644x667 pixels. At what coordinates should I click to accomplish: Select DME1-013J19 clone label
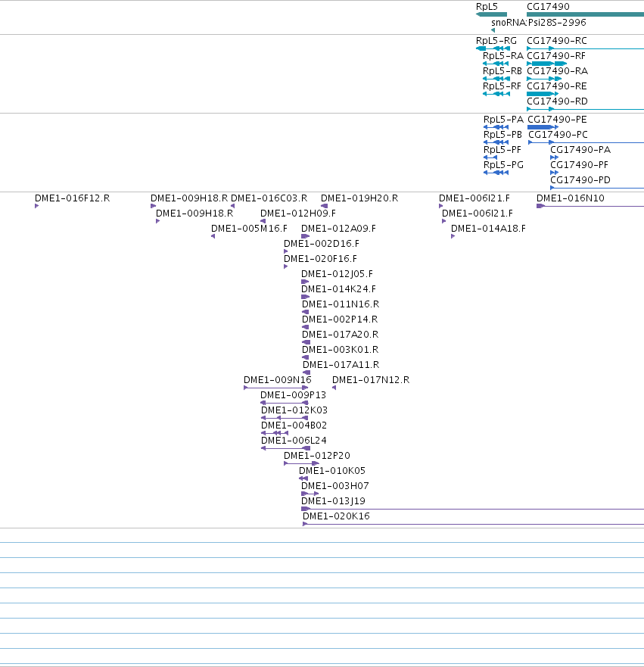point(333,500)
